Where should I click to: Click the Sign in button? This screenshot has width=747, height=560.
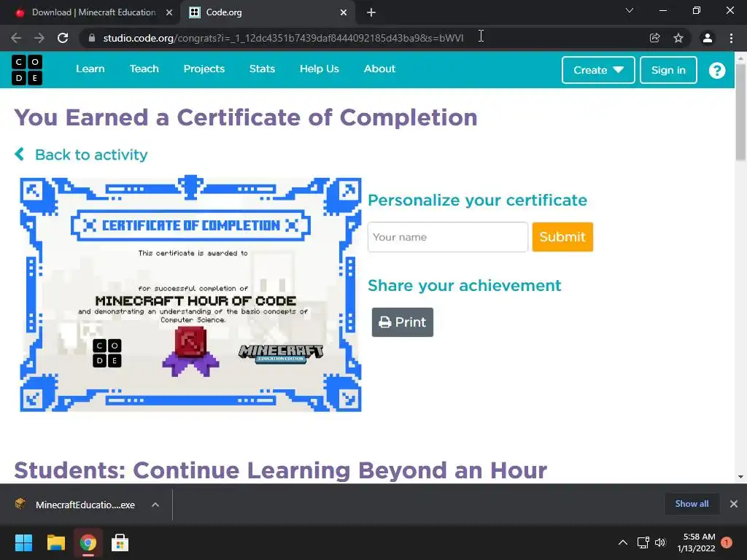(668, 70)
